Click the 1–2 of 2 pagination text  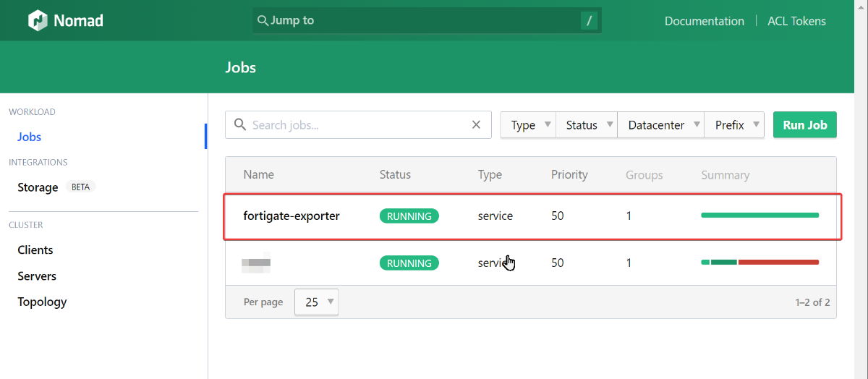812,302
